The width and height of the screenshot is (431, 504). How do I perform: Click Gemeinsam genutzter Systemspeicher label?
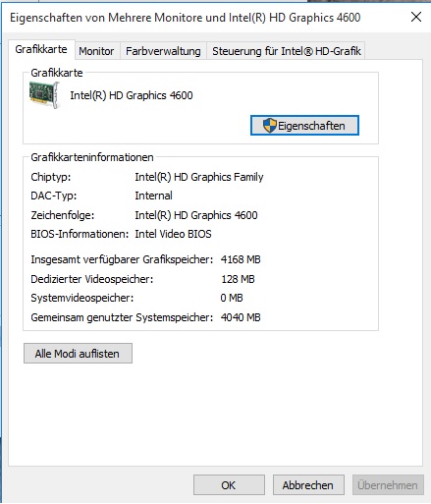pyautogui.click(x=122, y=317)
